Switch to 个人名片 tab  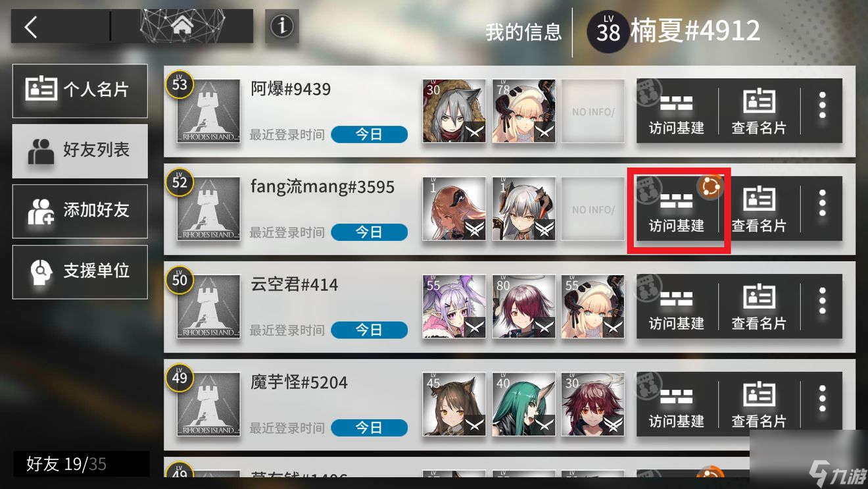tap(80, 91)
